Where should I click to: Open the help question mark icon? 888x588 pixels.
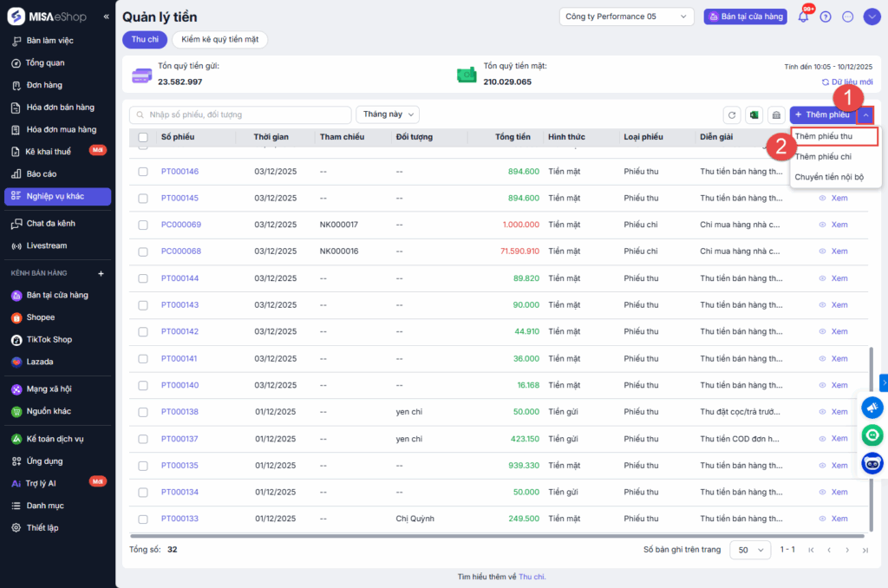[825, 16]
